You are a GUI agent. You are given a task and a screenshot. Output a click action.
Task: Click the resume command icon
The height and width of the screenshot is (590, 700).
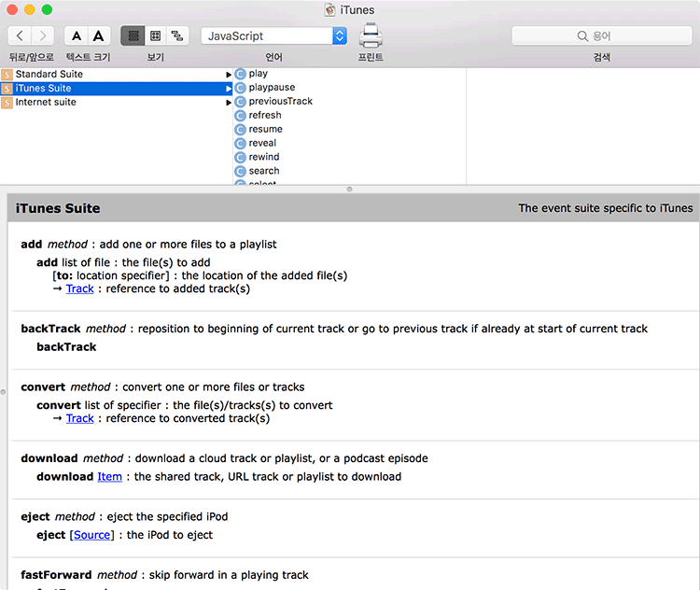tap(240, 130)
